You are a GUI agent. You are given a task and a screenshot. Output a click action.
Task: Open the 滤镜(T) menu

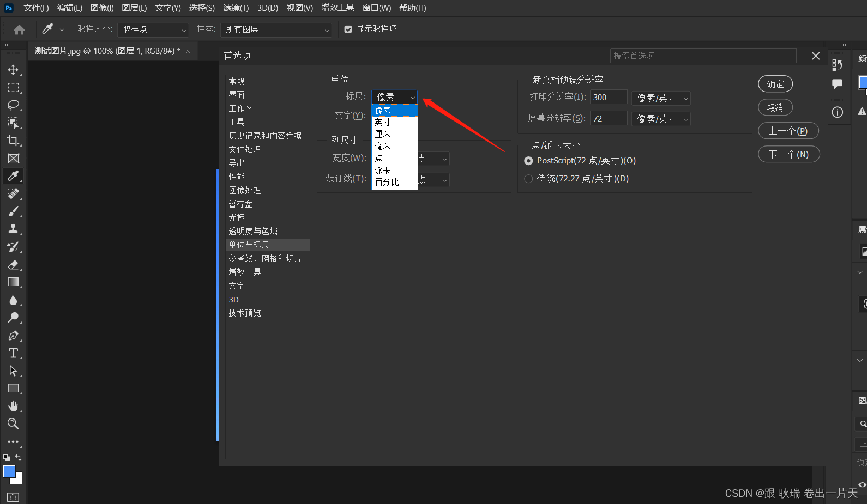pos(236,8)
